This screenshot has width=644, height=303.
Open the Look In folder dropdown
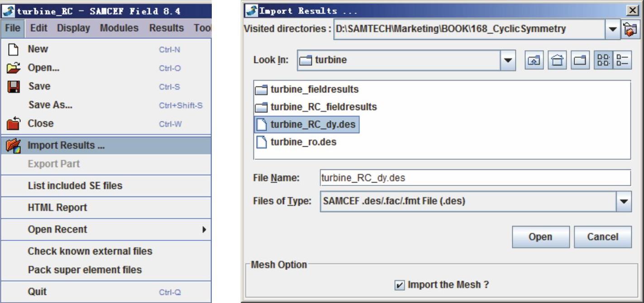pos(508,60)
